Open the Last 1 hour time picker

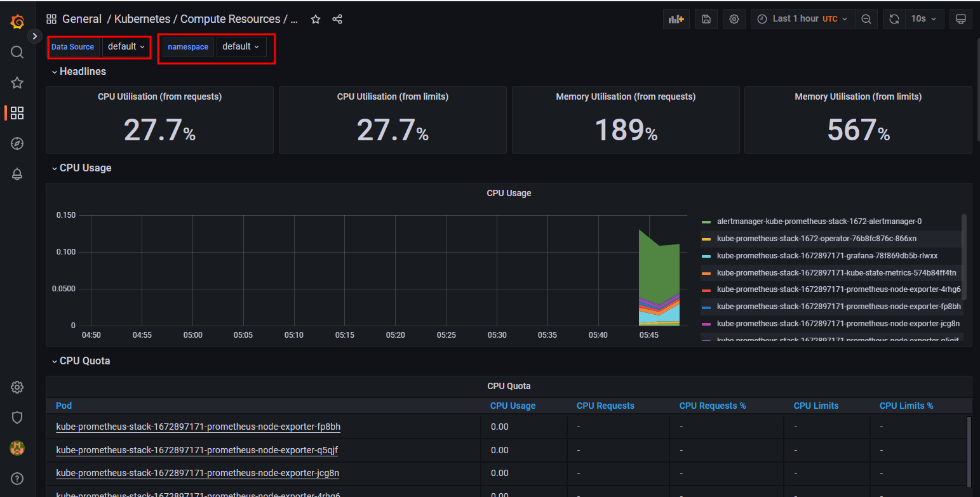(x=803, y=19)
